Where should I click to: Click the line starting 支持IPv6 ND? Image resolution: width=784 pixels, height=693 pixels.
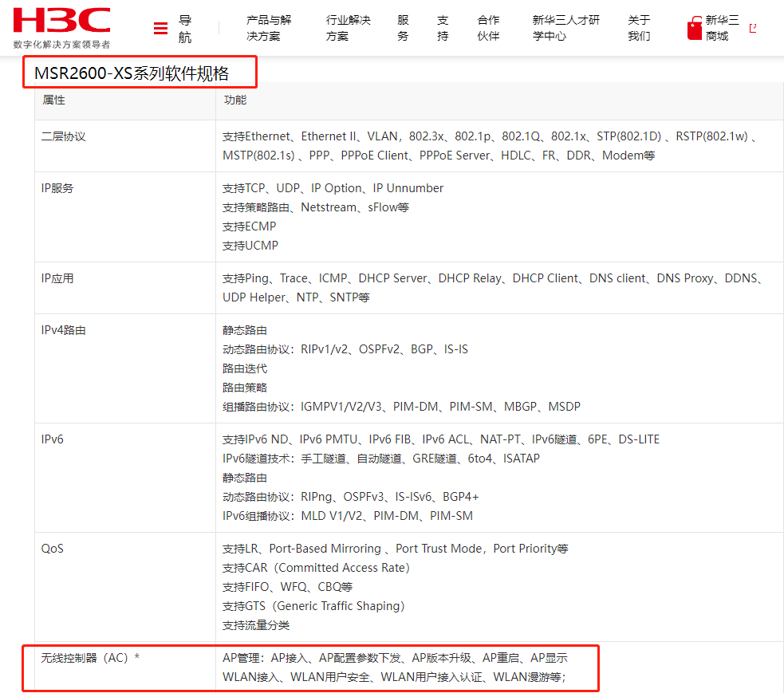441,439
